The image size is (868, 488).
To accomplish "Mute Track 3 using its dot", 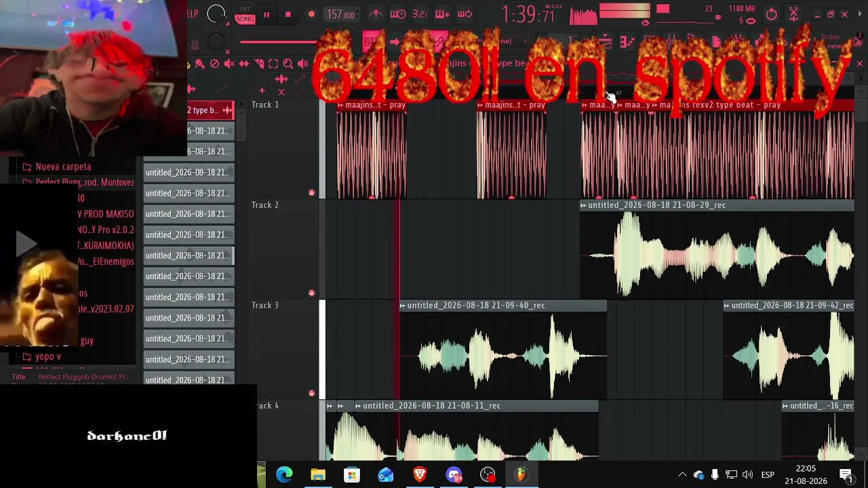I will (x=311, y=393).
